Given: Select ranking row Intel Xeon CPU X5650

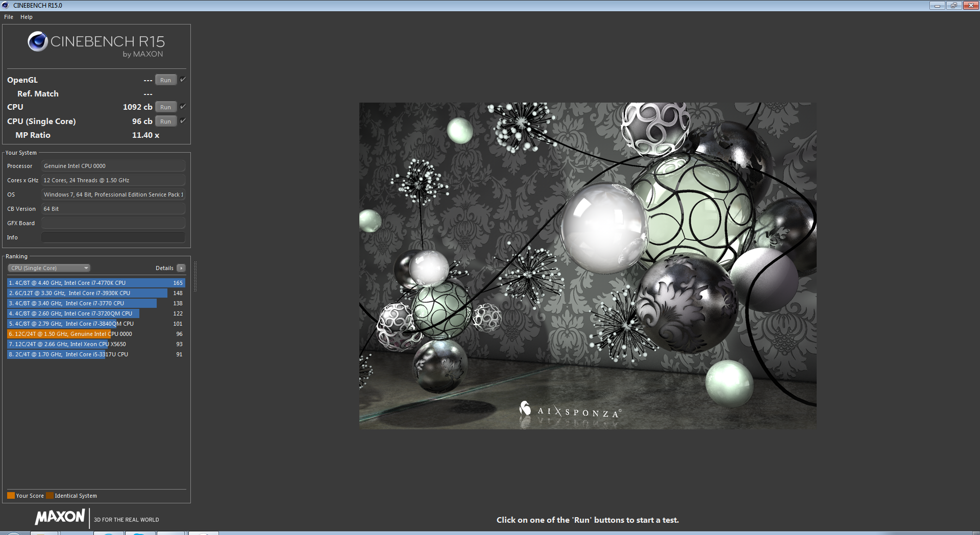Looking at the screenshot, I should click(x=96, y=344).
